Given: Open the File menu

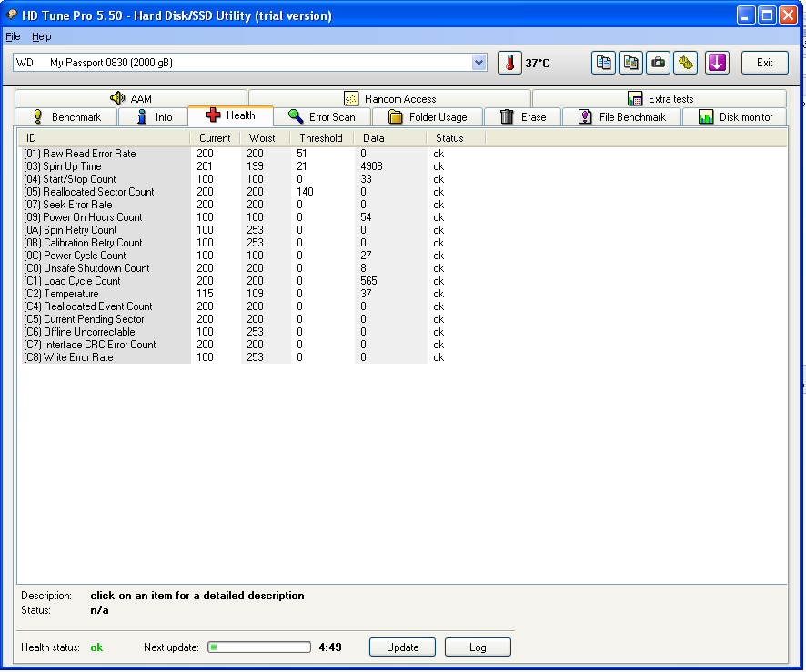Looking at the screenshot, I should [13, 36].
